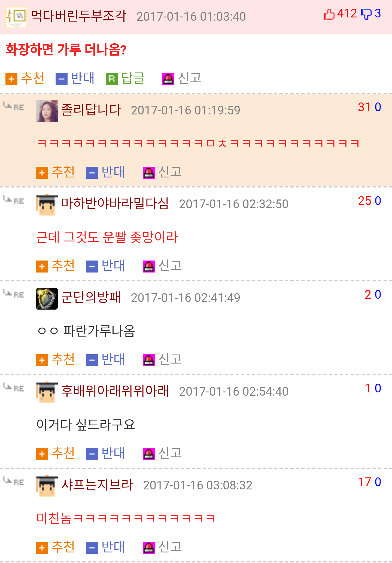Click username 샤프는지브라
The height and width of the screenshot is (563, 392).
[x=97, y=485]
